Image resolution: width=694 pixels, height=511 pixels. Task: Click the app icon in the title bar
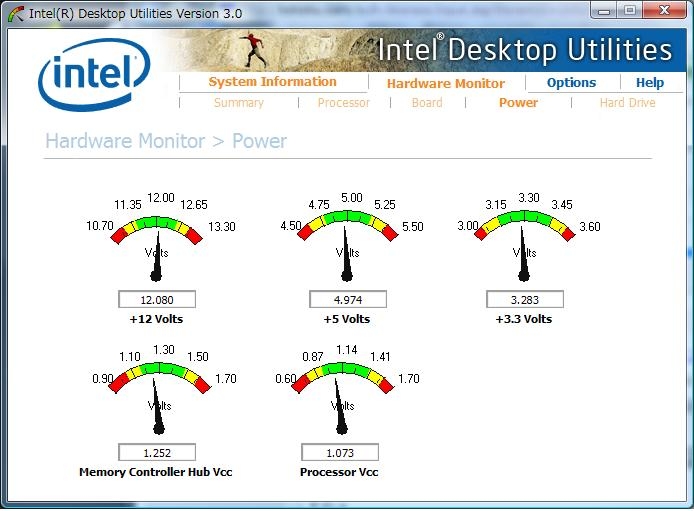tap(16, 14)
